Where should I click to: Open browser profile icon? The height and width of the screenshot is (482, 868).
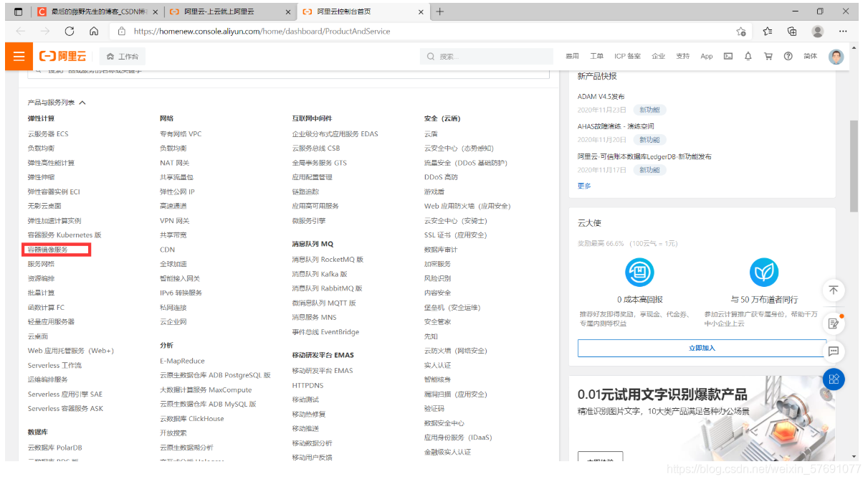coord(818,32)
